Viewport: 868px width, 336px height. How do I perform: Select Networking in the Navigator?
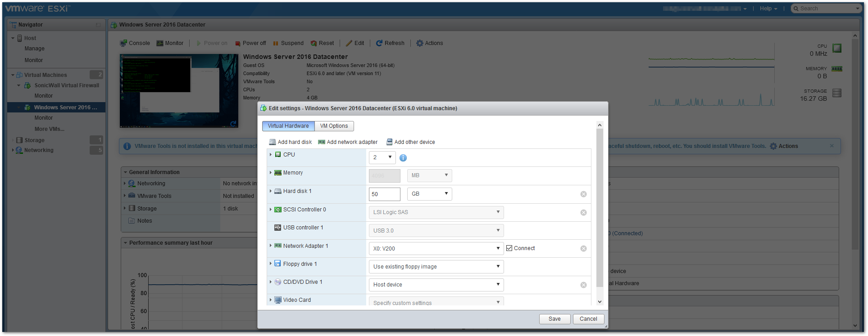pos(39,150)
